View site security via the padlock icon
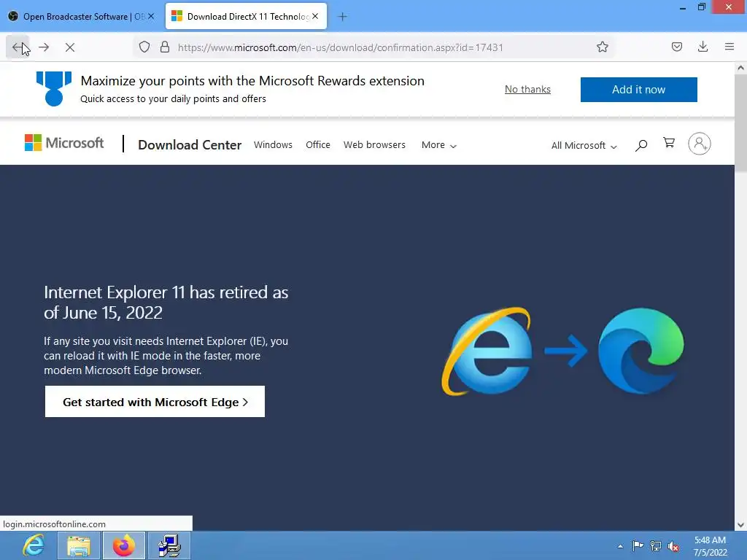This screenshot has height=560, width=747. tap(165, 47)
